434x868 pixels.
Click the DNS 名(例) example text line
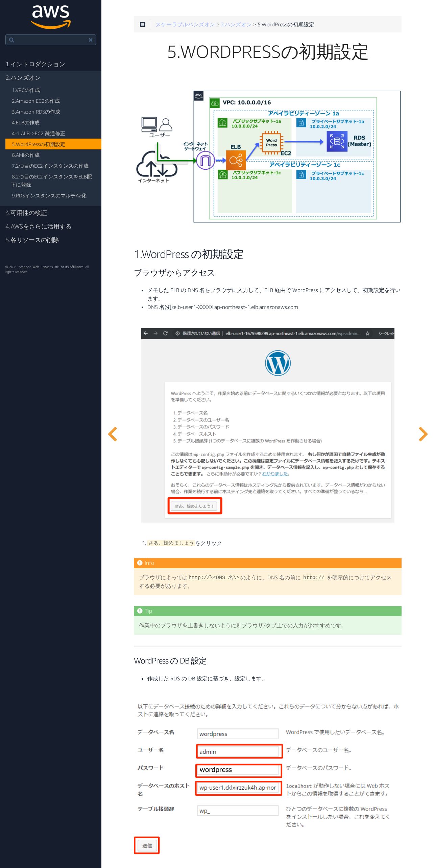tap(223, 307)
